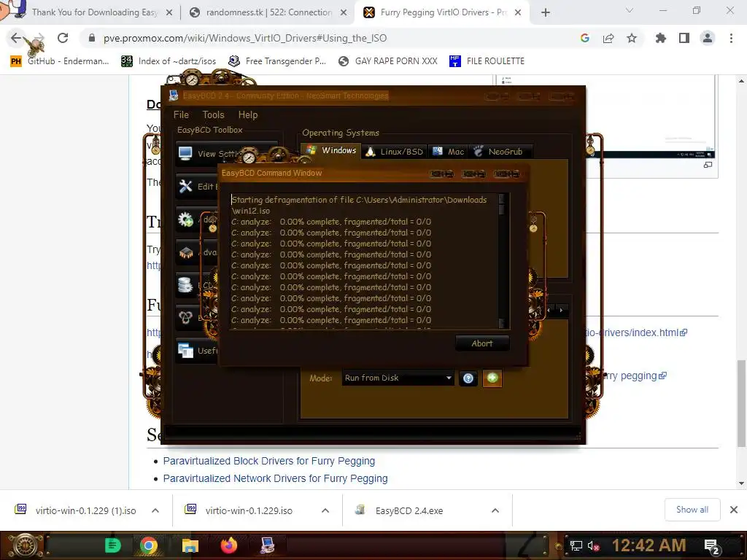Click the green notes app taskbar icon

pos(113,545)
